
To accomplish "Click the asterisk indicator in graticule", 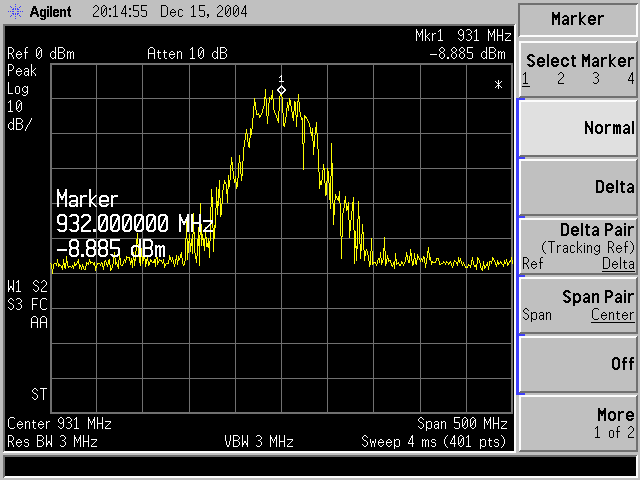I will [x=498, y=85].
